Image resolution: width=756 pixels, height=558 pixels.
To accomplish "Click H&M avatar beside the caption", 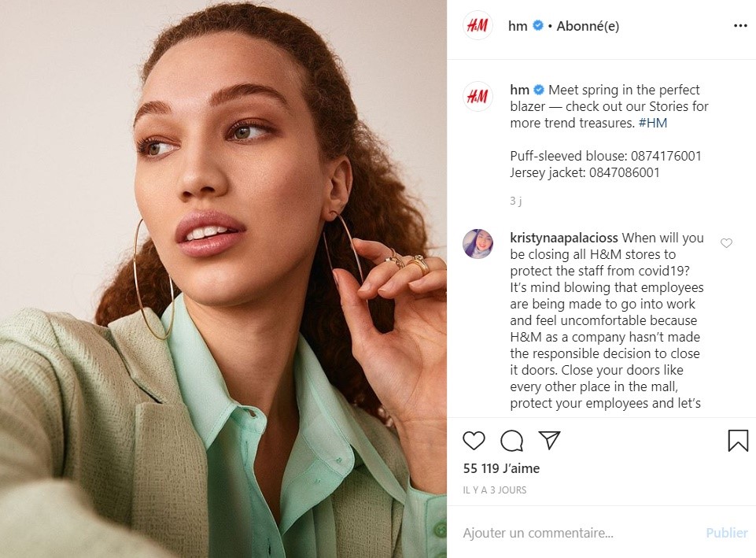I will pyautogui.click(x=478, y=97).
